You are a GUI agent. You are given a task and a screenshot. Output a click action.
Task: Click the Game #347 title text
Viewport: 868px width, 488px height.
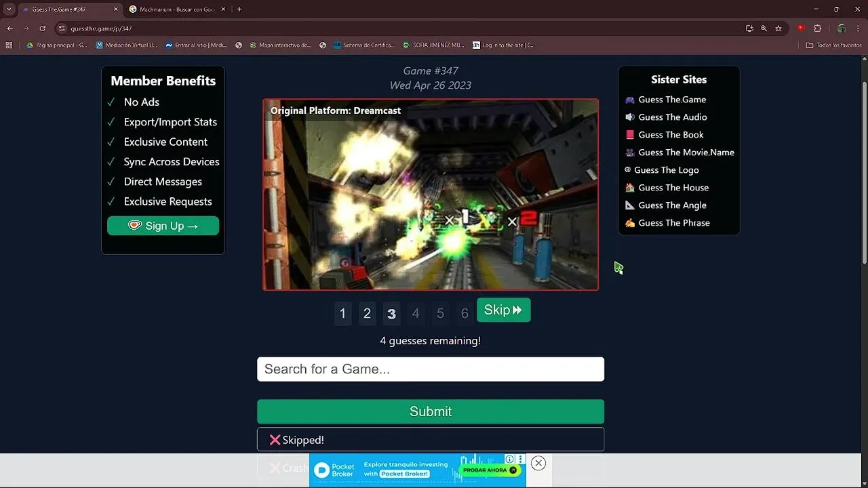(x=431, y=70)
